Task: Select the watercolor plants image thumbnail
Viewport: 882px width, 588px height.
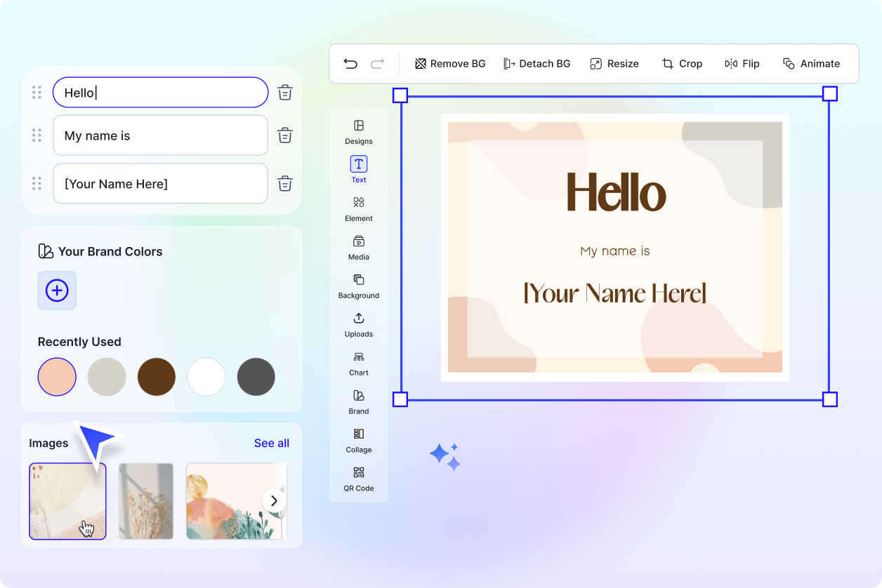Action: pos(236,501)
